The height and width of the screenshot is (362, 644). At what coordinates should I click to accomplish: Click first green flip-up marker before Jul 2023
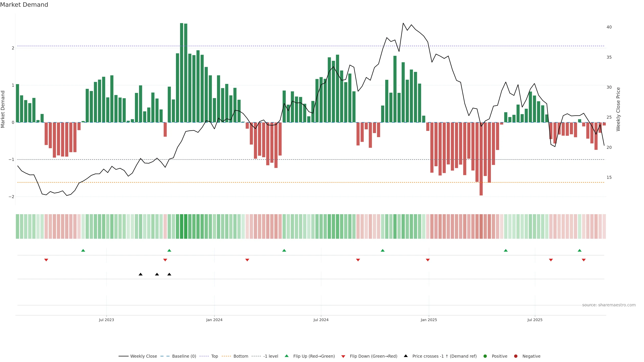coord(83,250)
